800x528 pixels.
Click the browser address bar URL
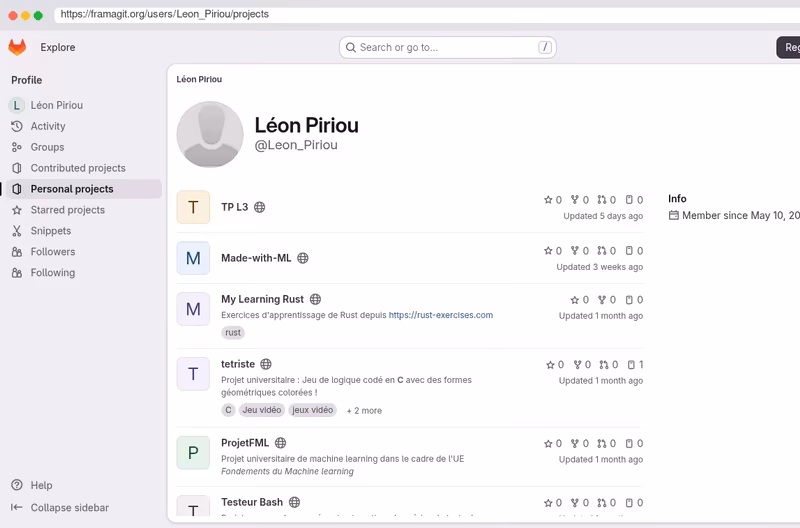[165, 14]
